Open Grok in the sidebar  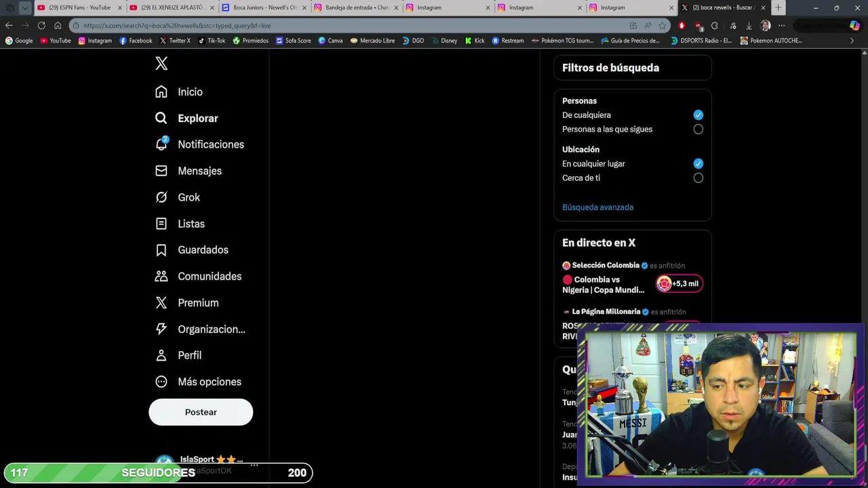[x=178, y=197]
